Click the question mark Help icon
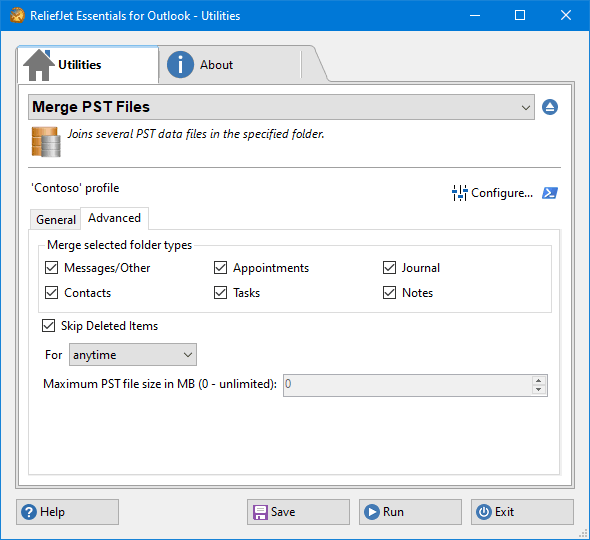 [29, 512]
